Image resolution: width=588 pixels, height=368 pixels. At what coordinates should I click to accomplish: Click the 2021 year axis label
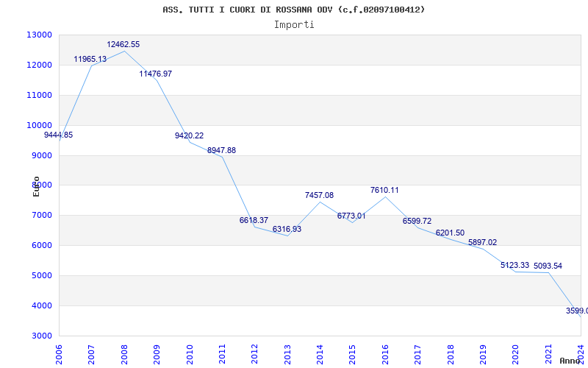[548, 354]
